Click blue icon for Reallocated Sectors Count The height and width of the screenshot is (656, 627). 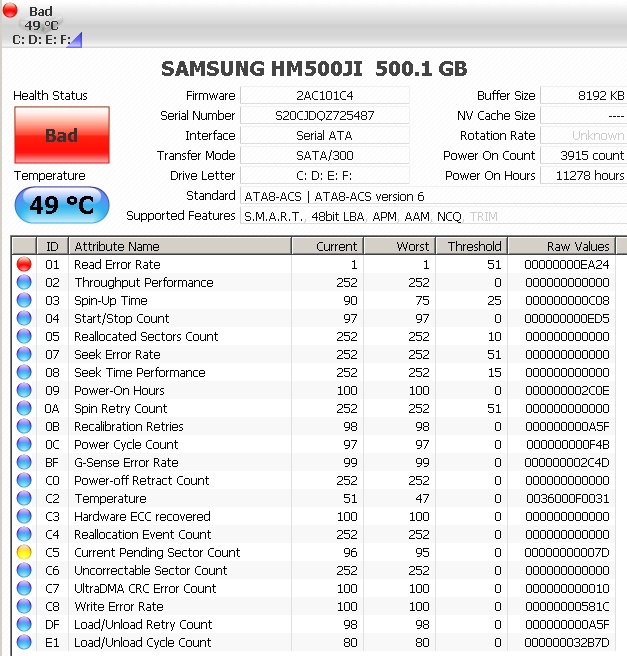point(24,336)
